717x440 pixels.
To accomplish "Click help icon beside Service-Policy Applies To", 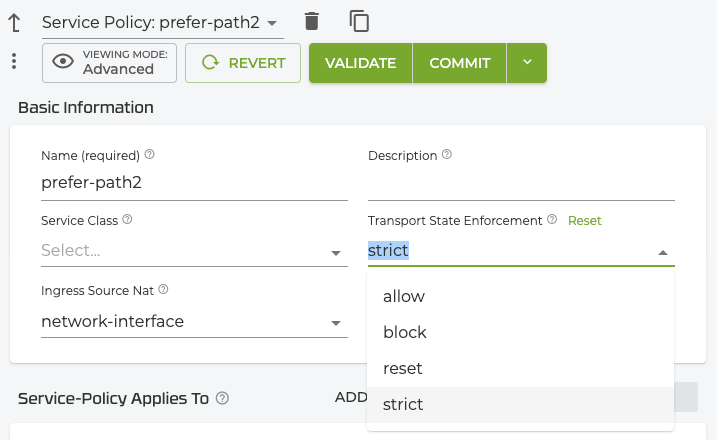I will [223, 398].
